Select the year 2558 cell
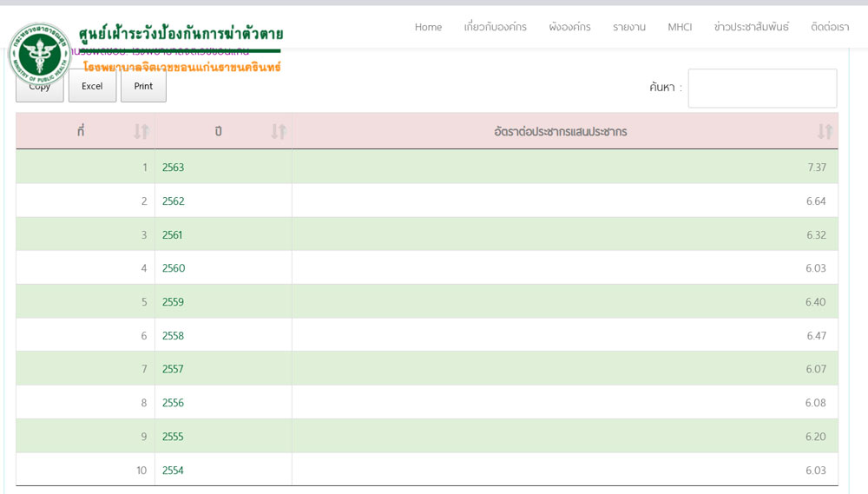Viewport: 868px width, 494px height. pyautogui.click(x=224, y=335)
